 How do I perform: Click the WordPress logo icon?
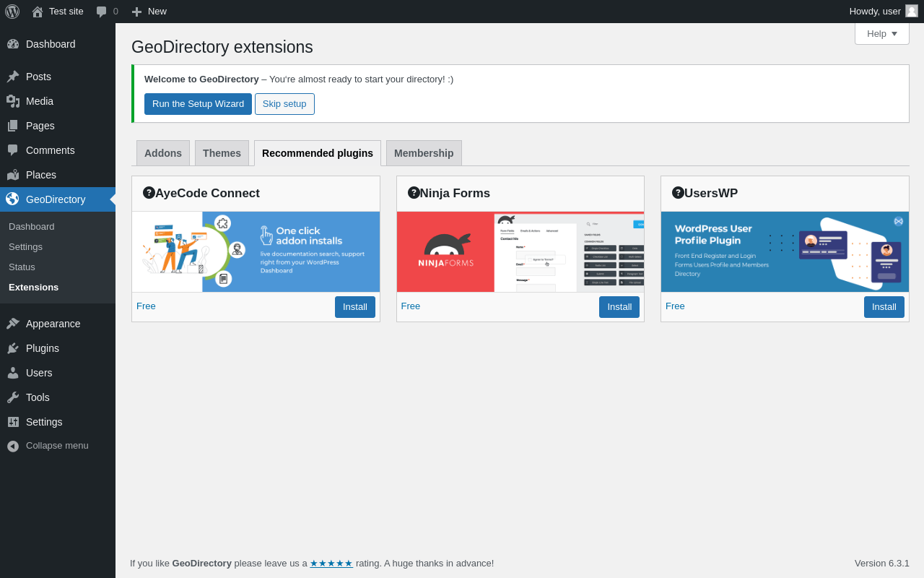tap(12, 12)
